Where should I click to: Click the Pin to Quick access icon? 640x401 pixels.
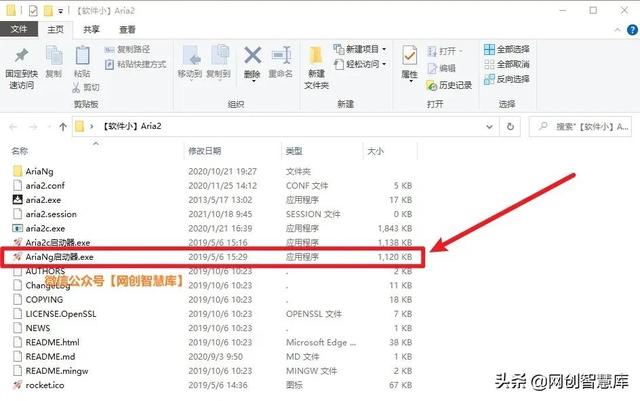(21, 55)
